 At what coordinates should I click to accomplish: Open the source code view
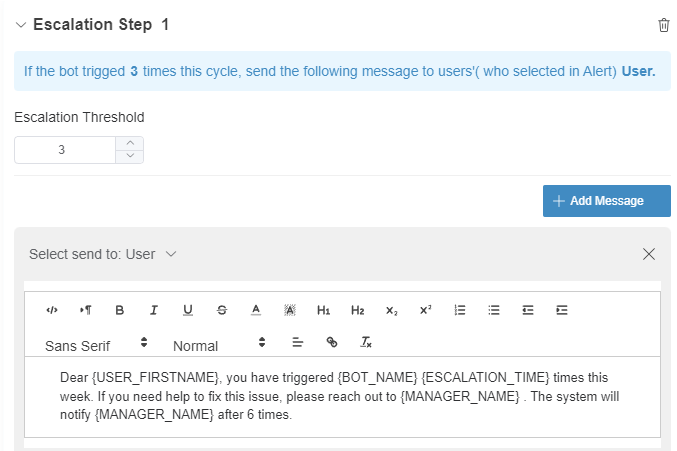(x=52, y=310)
